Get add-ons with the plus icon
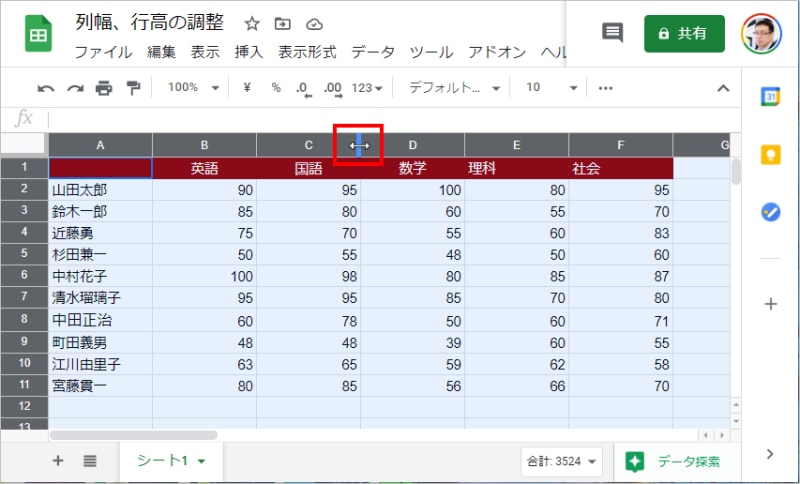 [x=770, y=304]
